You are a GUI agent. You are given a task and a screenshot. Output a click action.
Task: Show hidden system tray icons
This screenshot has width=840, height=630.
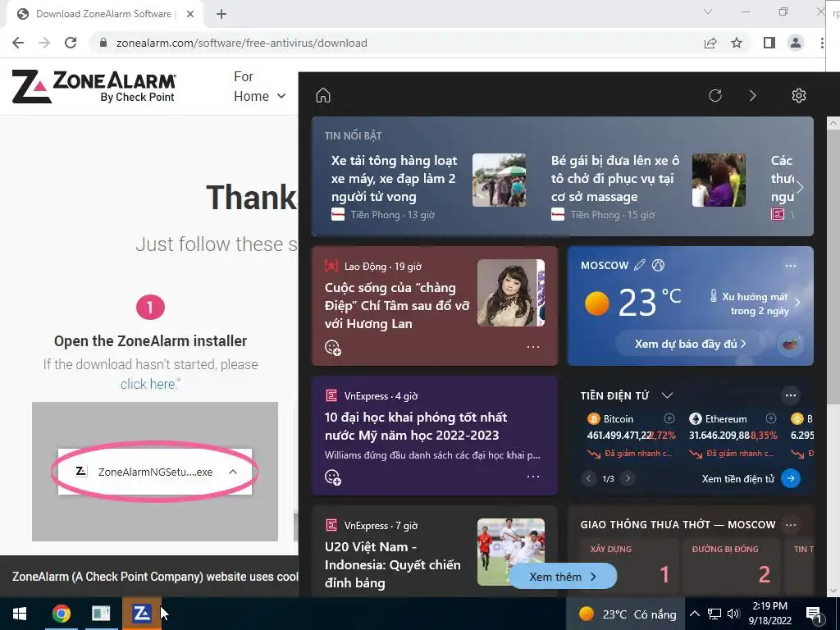pyautogui.click(x=694, y=614)
